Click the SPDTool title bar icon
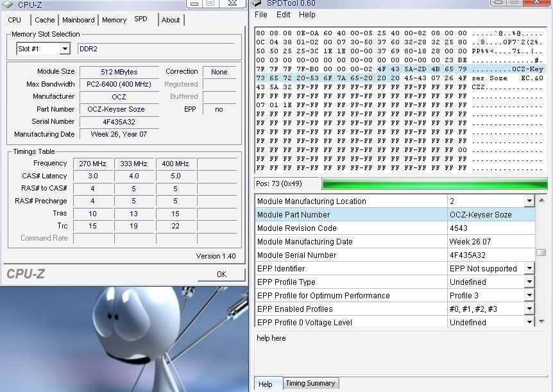This screenshot has height=392, width=553. 257,3
